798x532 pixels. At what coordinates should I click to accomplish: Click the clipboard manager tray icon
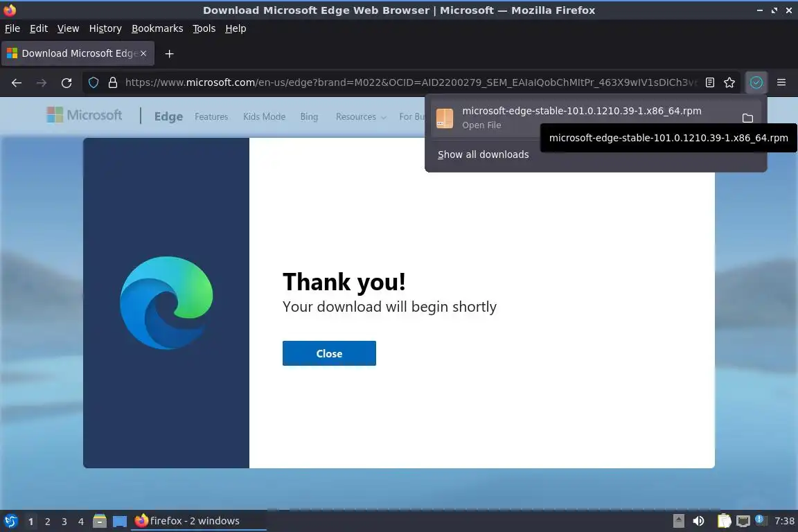[x=724, y=521]
